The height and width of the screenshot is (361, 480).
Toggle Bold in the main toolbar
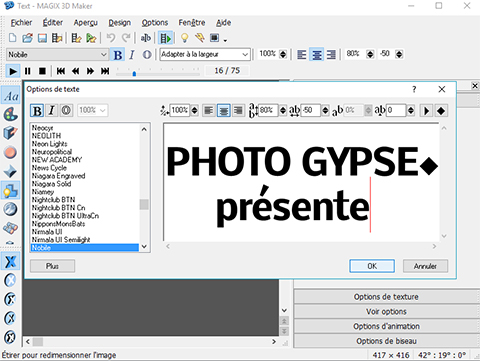point(118,54)
